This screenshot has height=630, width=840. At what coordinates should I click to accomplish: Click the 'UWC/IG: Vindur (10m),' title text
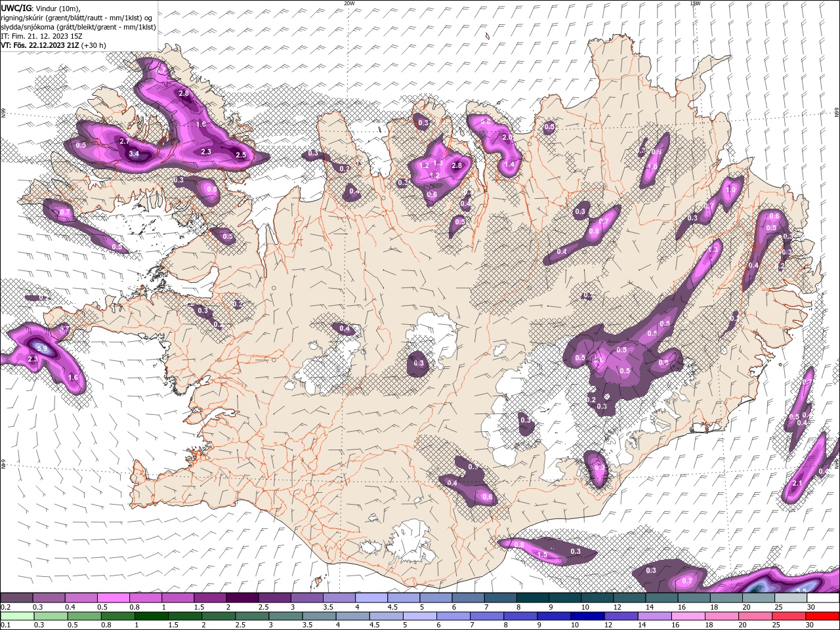[x=41, y=8]
